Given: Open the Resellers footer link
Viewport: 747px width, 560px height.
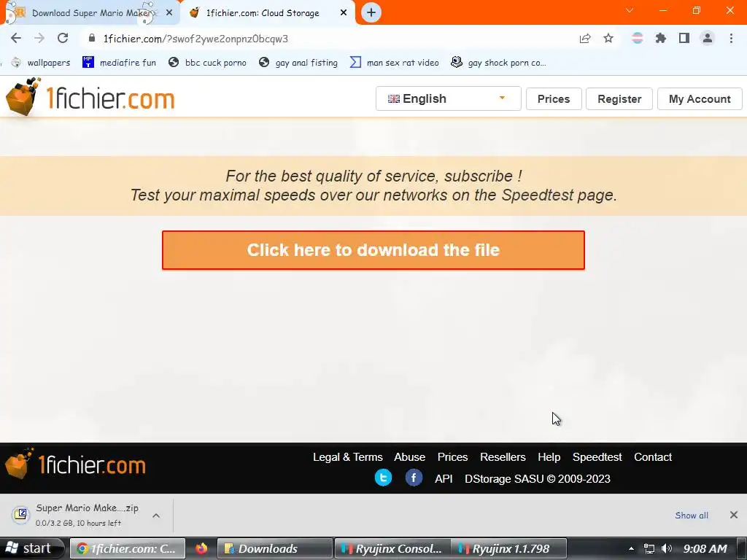Looking at the screenshot, I should click(x=503, y=457).
